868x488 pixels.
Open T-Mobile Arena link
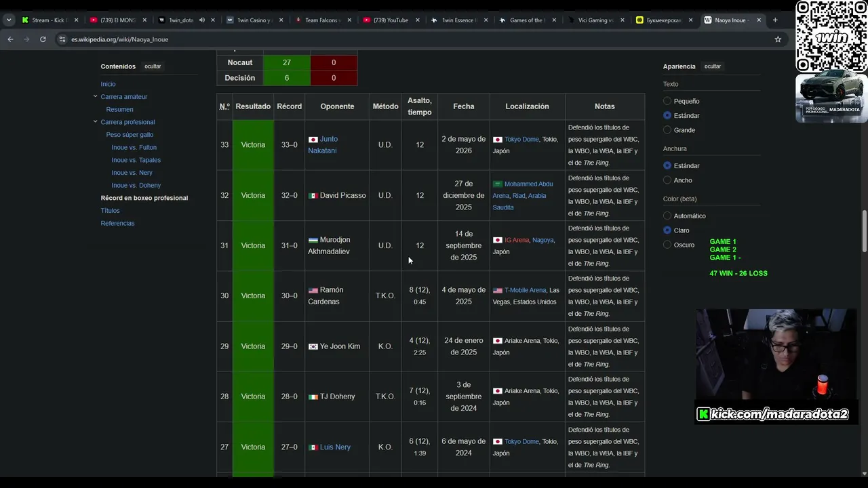pyautogui.click(x=525, y=290)
